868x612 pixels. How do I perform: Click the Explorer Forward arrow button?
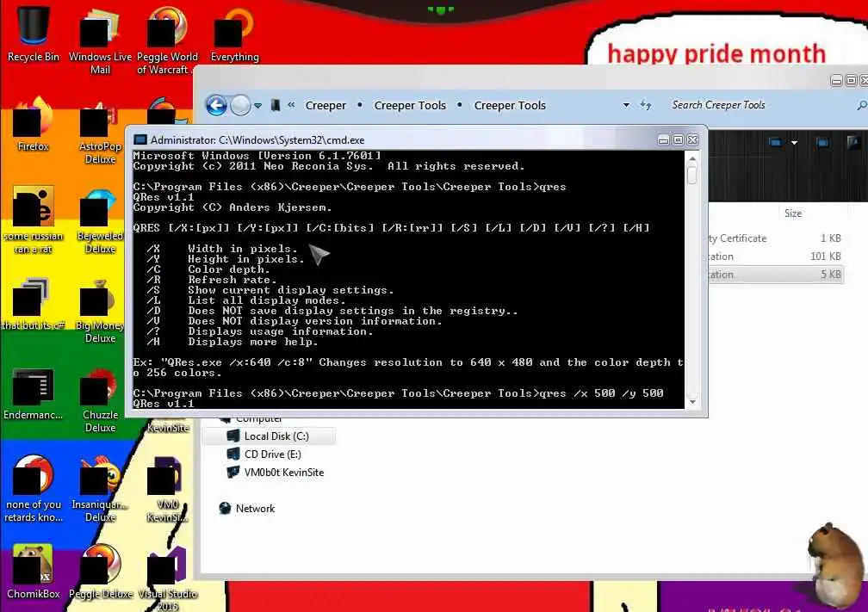(240, 105)
